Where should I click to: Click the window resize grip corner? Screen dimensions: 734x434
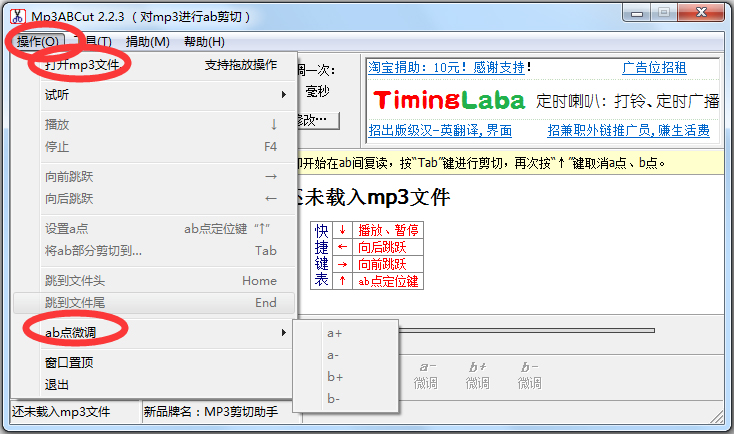[717, 417]
